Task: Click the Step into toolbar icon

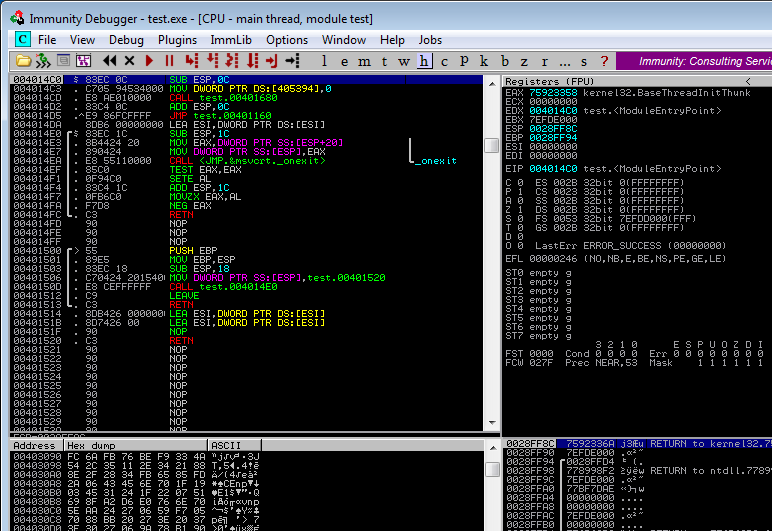Action: point(192,61)
